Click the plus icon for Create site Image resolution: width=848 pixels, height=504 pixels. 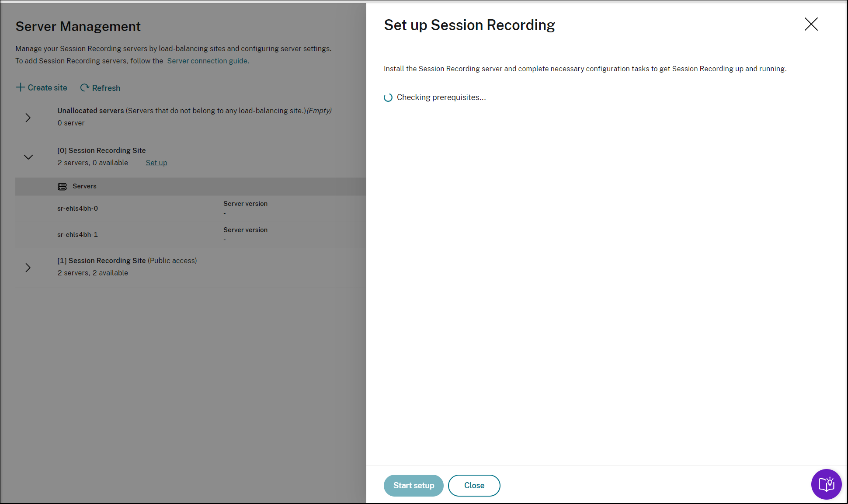click(x=20, y=87)
